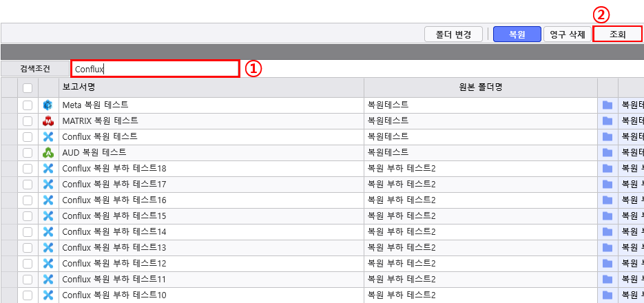
Task: Click the 원본 폴더명 column header
Action: click(x=481, y=87)
